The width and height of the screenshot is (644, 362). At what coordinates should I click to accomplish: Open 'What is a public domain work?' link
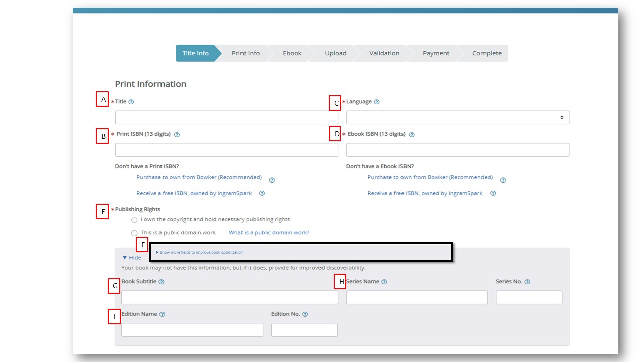pos(269,233)
